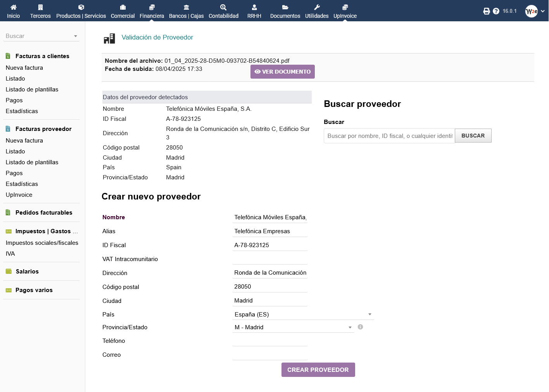
Task: Open the Contabilidad menu label
Action: tap(224, 16)
